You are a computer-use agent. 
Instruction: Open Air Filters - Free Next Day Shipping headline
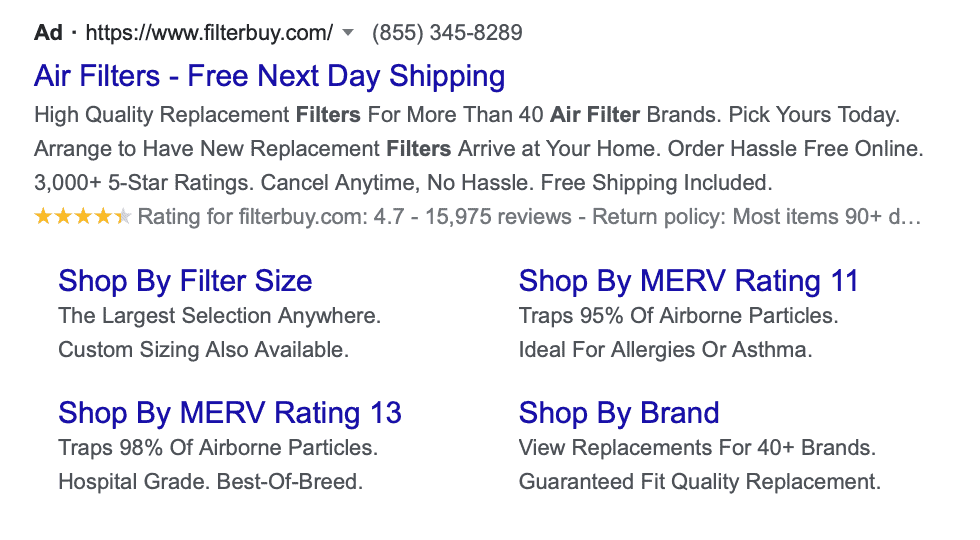tap(269, 76)
